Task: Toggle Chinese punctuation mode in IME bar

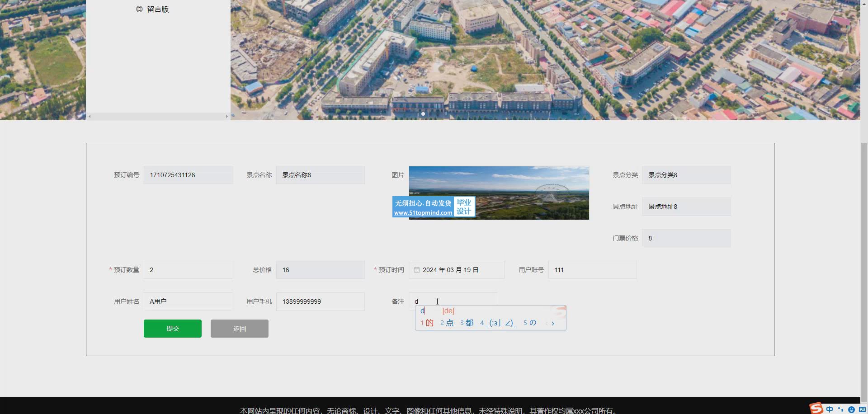Action: coord(840,409)
